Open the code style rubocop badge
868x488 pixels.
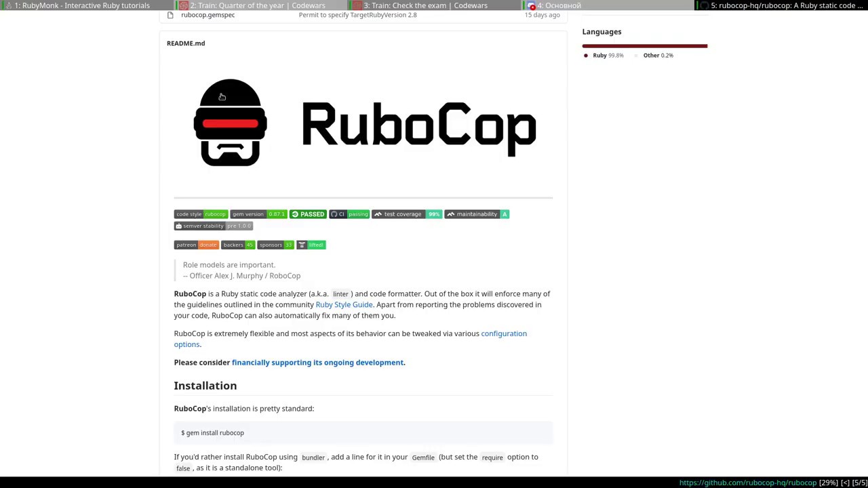pos(201,214)
